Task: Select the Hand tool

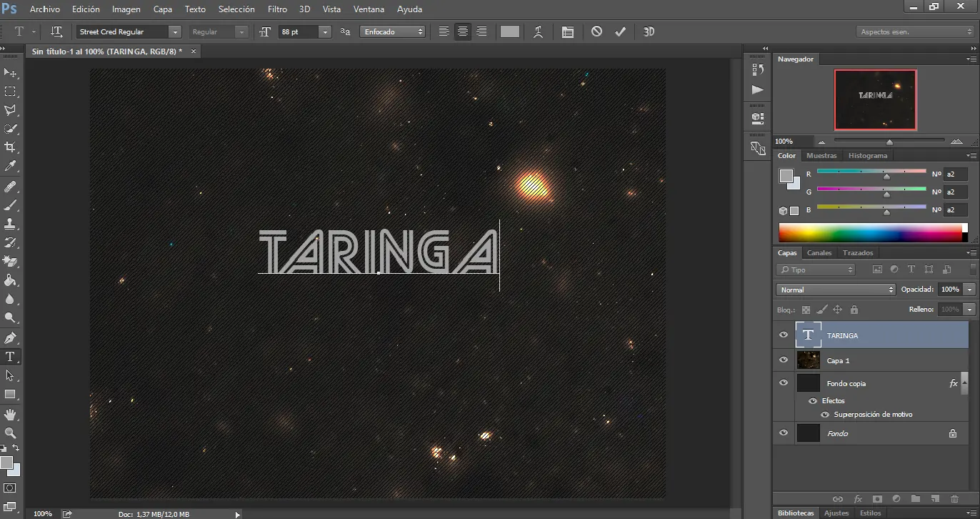Action: 10,414
